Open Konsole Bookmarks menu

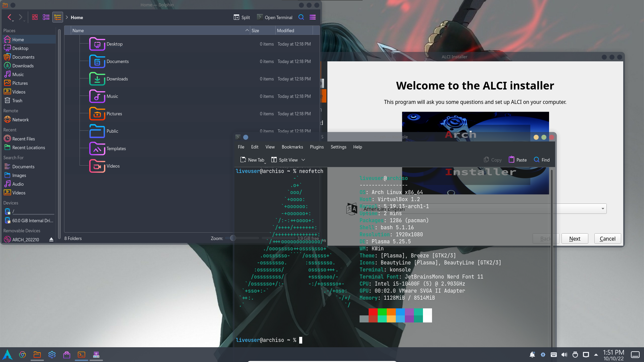pyautogui.click(x=292, y=147)
